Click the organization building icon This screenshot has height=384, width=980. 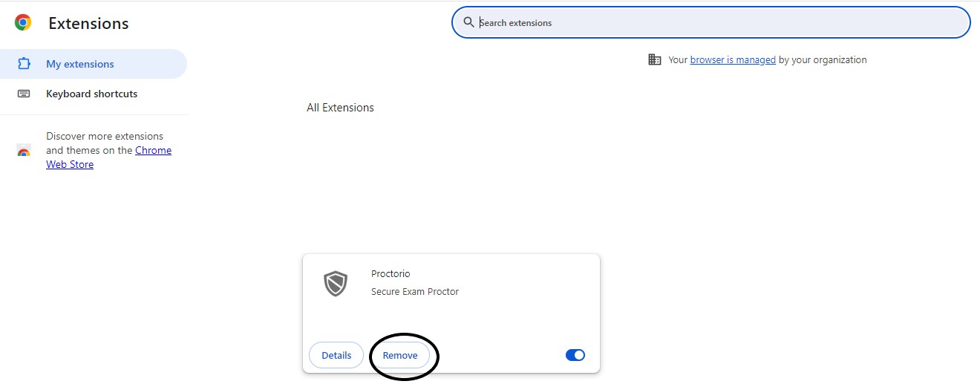coord(654,59)
